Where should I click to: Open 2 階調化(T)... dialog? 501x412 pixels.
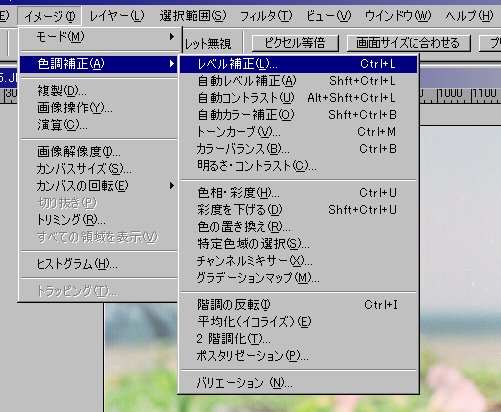[x=298, y=339]
